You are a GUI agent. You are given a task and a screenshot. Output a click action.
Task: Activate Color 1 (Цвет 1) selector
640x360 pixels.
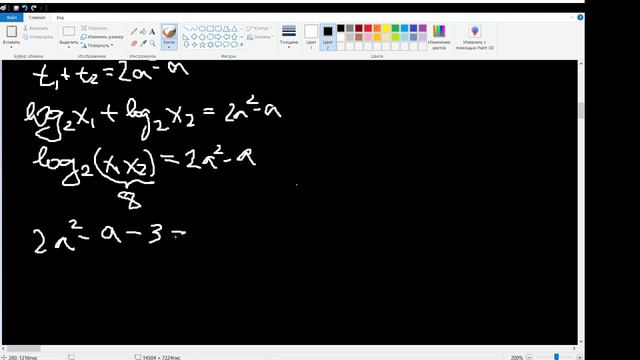(311, 36)
